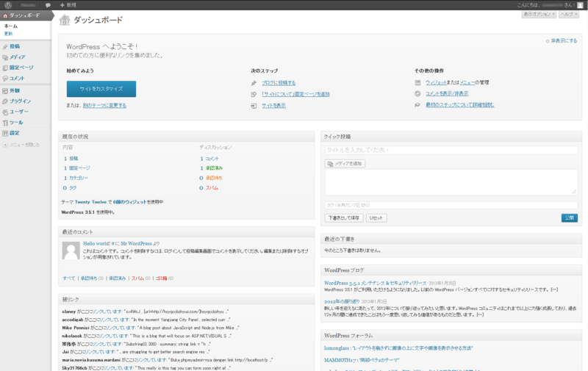
Task: Open the 6個のウィジェット link
Action: coord(130,202)
